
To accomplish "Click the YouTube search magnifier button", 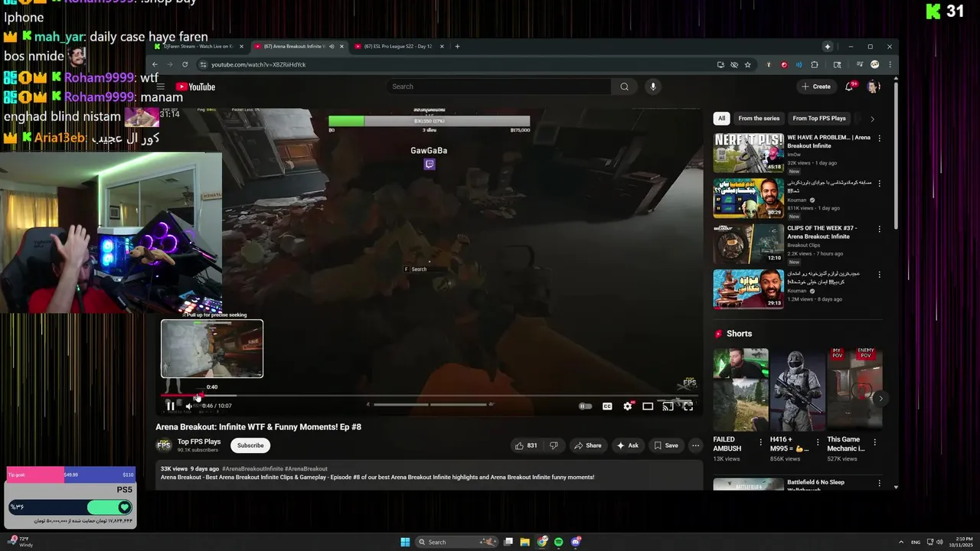I will 624,86.
